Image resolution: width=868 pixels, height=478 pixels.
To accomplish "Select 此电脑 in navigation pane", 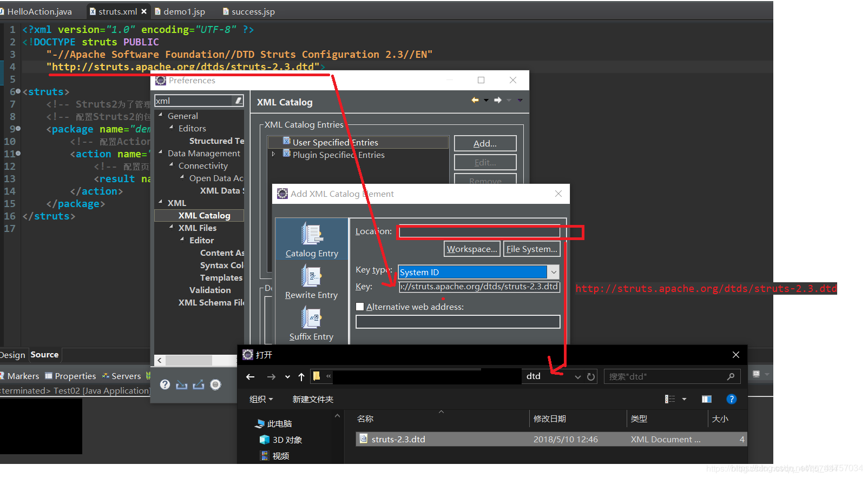I will [x=274, y=424].
